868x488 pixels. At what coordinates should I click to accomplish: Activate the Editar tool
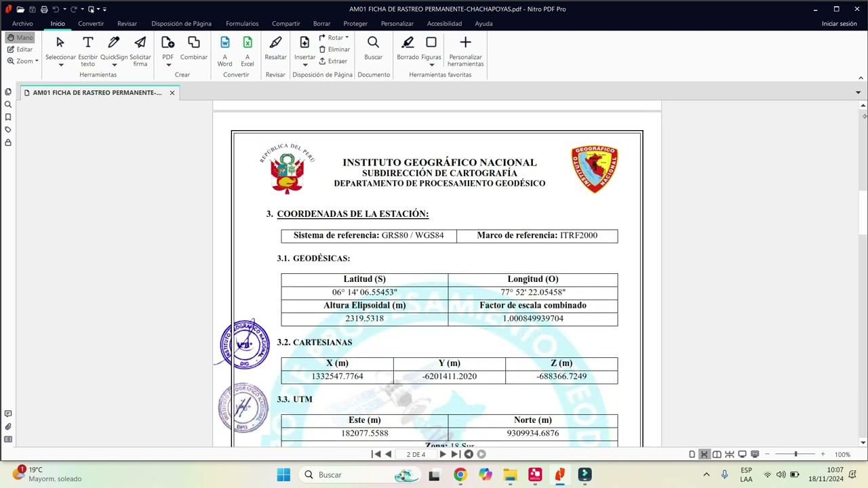click(x=20, y=49)
